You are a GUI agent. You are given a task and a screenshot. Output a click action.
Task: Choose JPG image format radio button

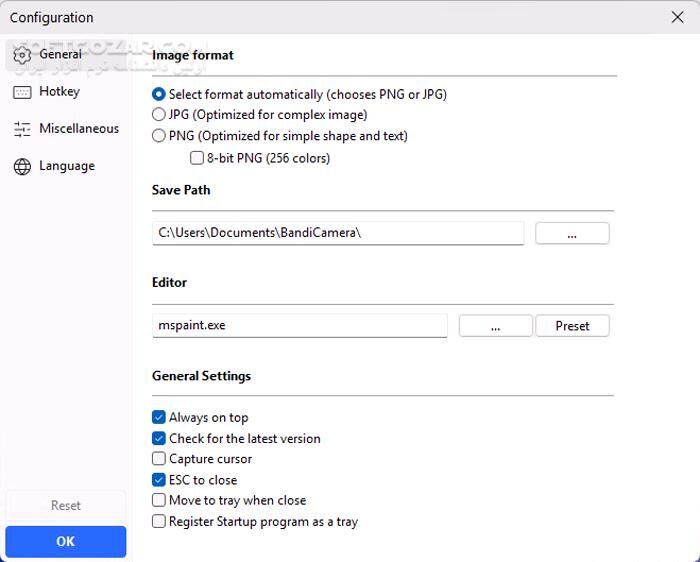pos(159,115)
